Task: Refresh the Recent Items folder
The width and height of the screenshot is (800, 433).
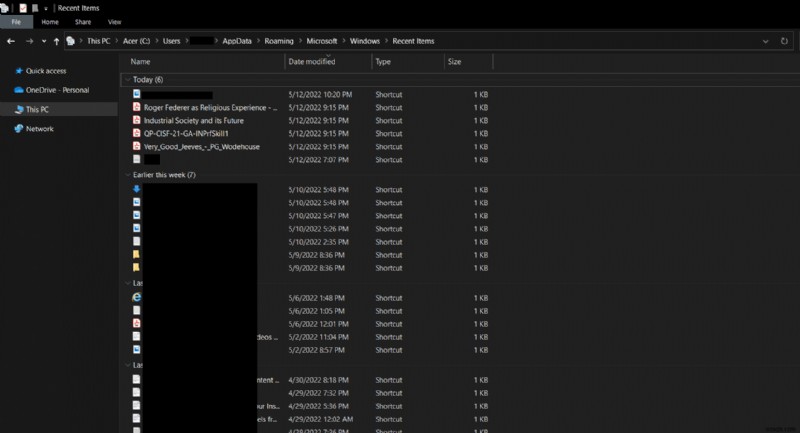Action: click(x=784, y=41)
